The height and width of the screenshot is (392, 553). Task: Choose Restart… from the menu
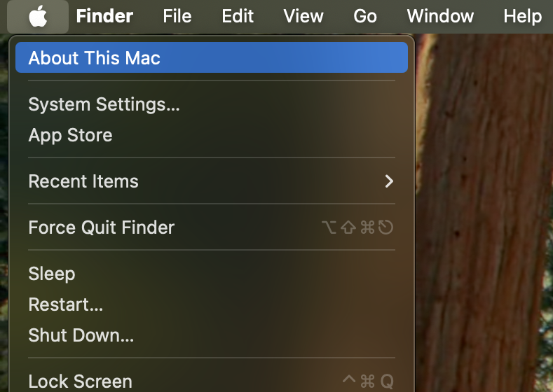[212, 304]
